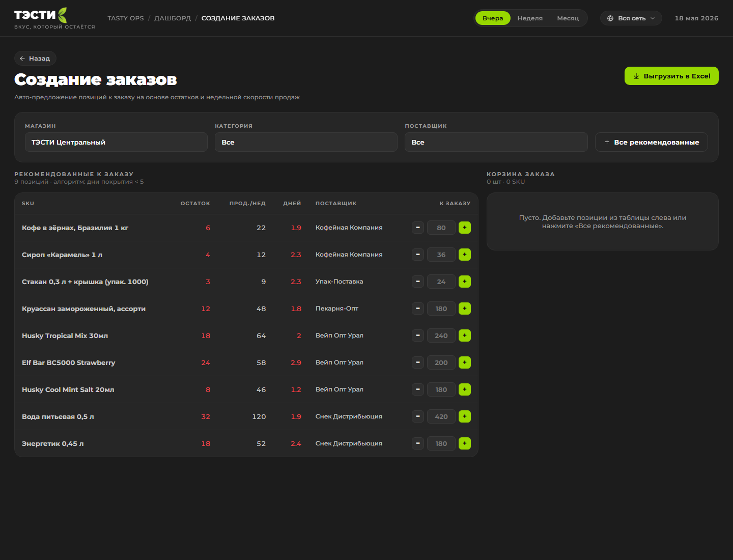This screenshot has width=733, height=560.
Task: Select the Вчера period
Action: (493, 18)
